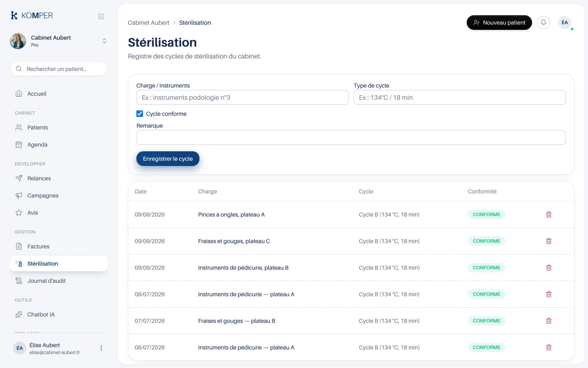Click the Remarque text field

coord(351,137)
